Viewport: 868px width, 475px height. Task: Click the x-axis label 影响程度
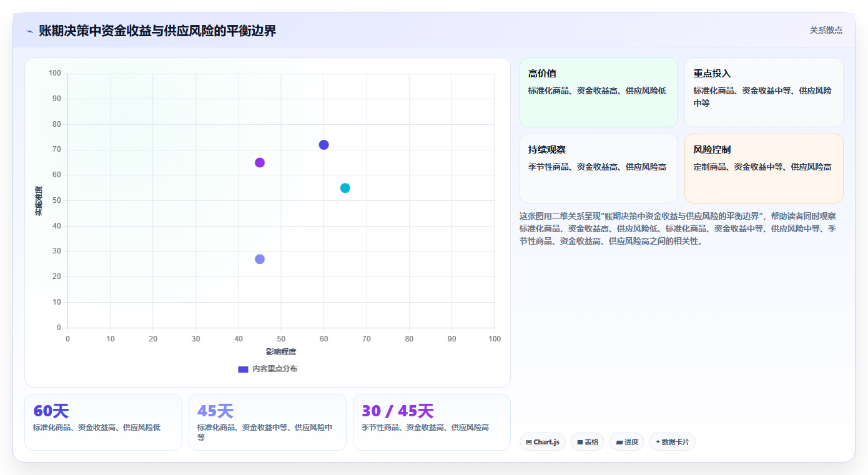coord(281,352)
